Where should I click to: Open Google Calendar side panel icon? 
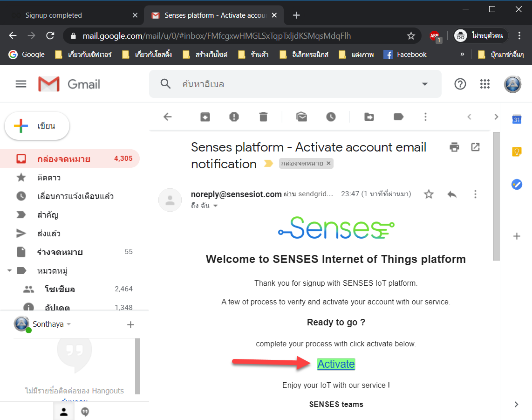(x=516, y=119)
